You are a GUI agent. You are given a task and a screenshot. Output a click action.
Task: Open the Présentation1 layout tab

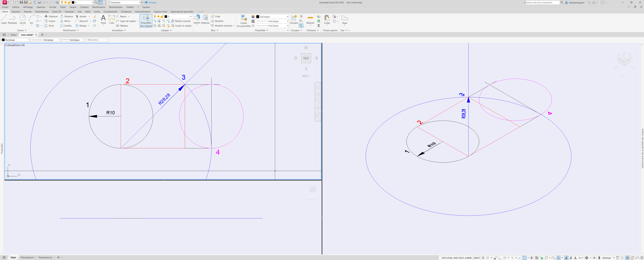[x=27, y=258]
